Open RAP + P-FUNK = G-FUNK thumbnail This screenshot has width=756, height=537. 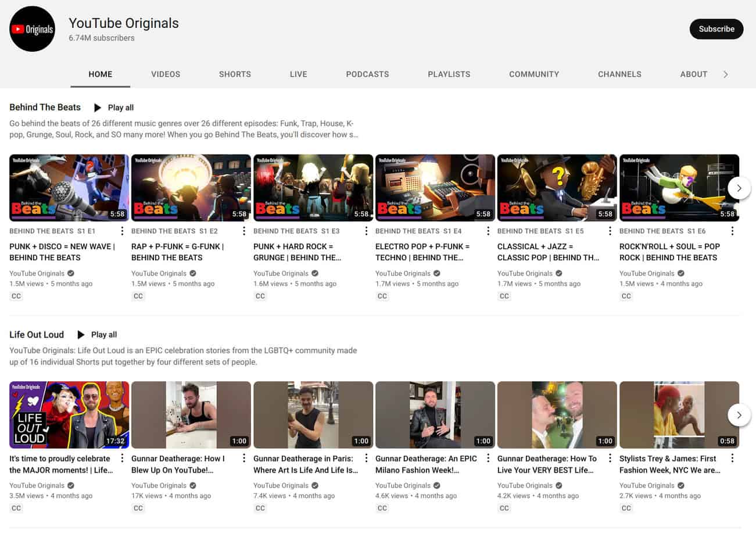[191, 188]
